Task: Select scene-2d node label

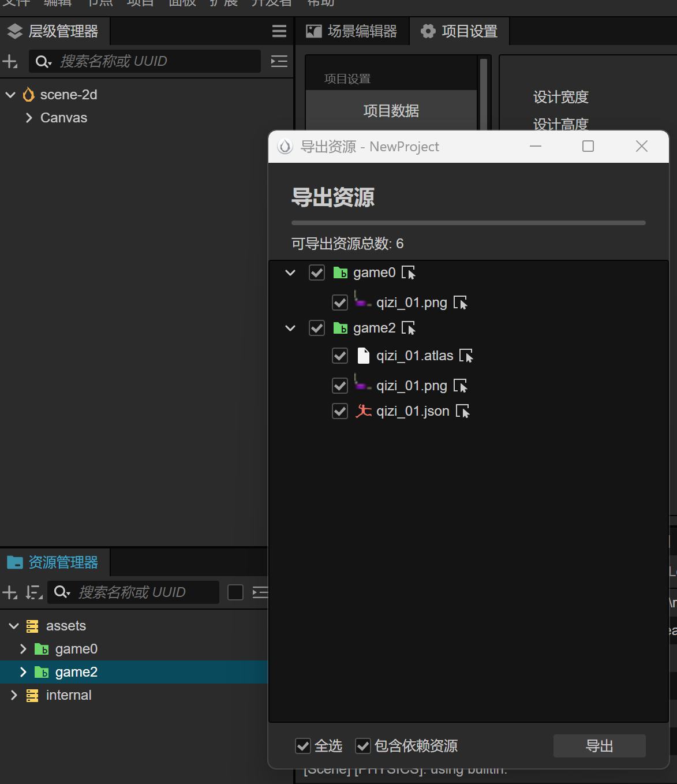Action: (69, 95)
